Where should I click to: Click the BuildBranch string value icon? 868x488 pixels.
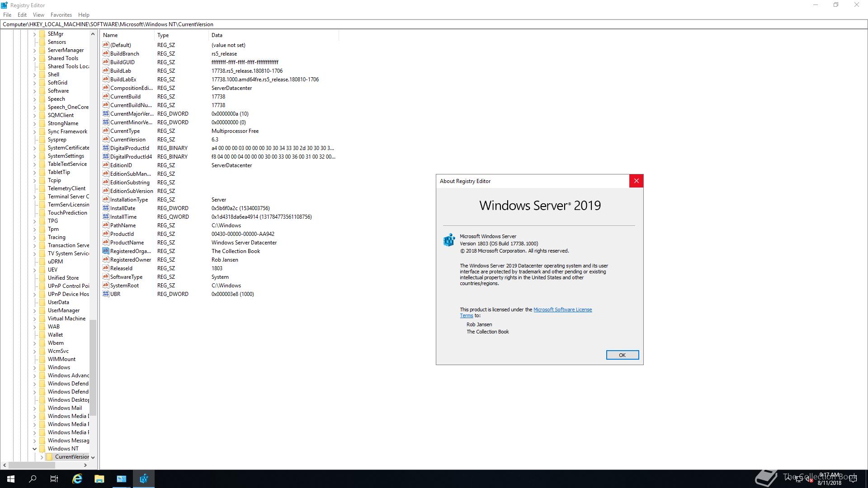pos(106,53)
